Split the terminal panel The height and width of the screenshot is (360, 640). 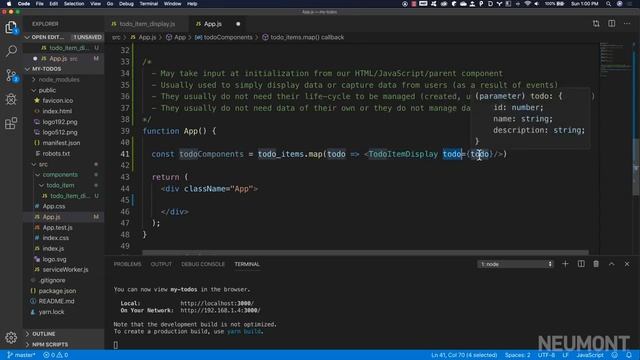point(581,264)
